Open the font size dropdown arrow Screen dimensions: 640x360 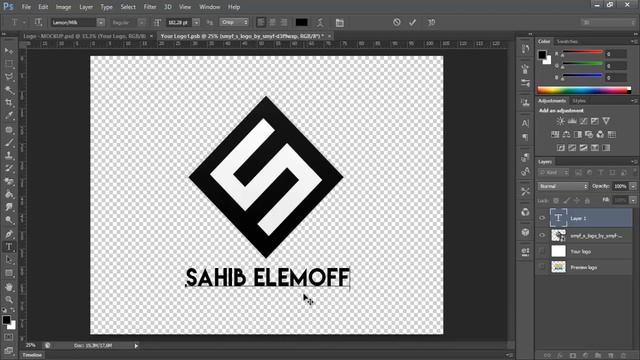point(196,22)
